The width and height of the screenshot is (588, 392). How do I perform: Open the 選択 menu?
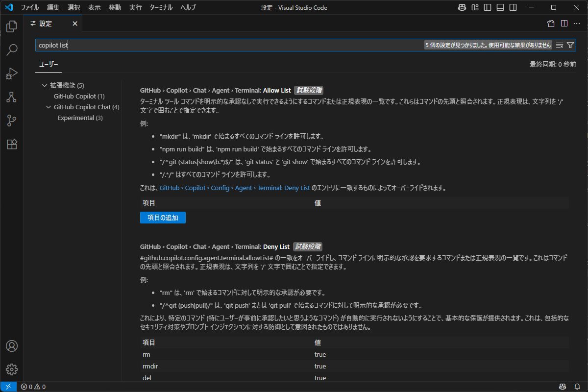[x=74, y=7]
